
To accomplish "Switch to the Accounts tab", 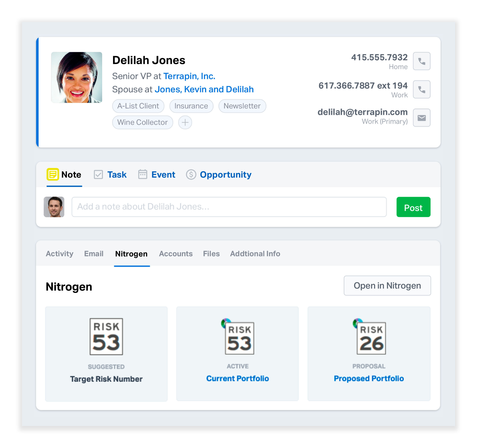I will (176, 254).
